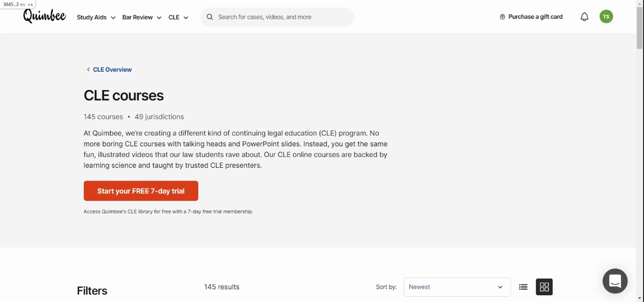Screen dimensions: 644x302
Task: Click the '145 results' text
Action: (222, 287)
